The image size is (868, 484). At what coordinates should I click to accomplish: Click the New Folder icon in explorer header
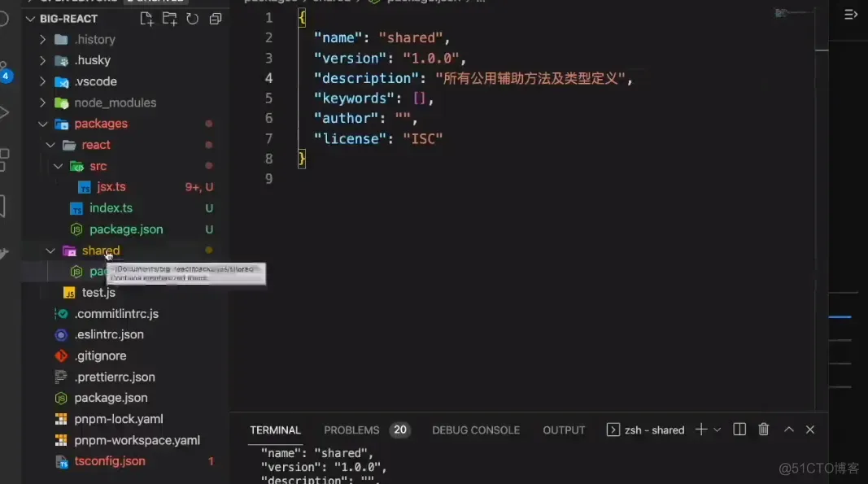coord(169,19)
